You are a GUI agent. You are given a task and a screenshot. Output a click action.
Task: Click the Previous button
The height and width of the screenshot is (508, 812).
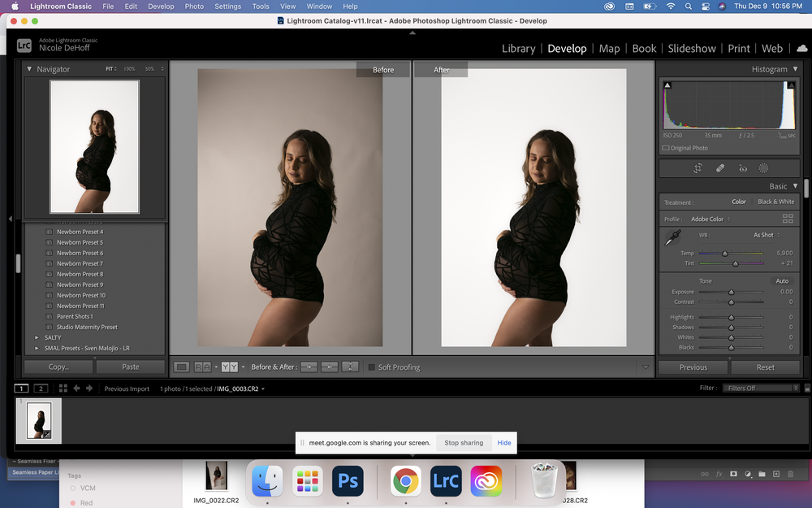coord(693,367)
